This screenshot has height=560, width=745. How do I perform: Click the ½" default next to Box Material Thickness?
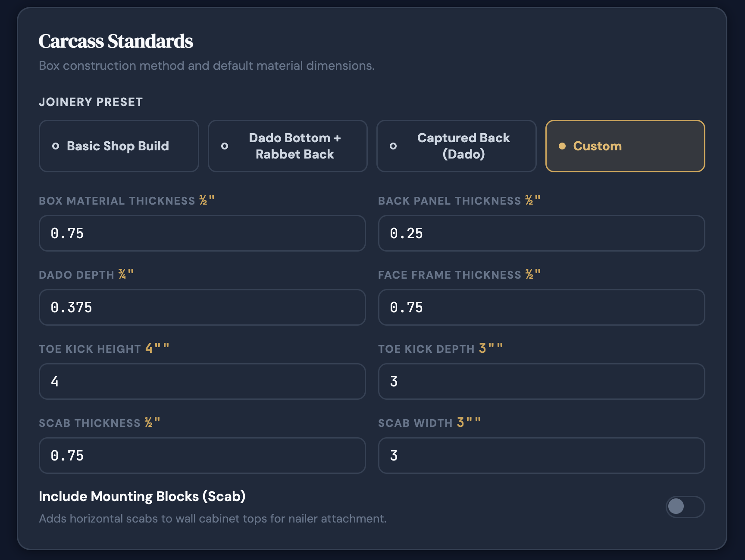coord(209,200)
